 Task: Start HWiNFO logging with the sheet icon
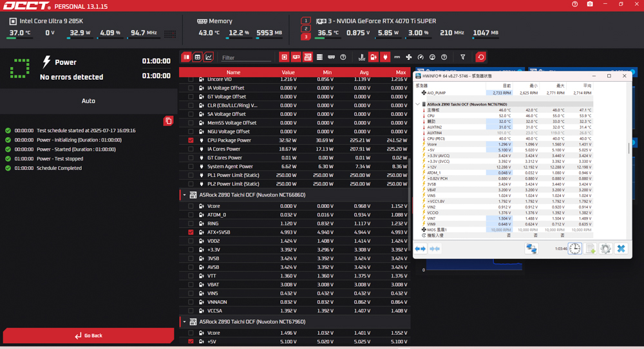click(x=590, y=249)
